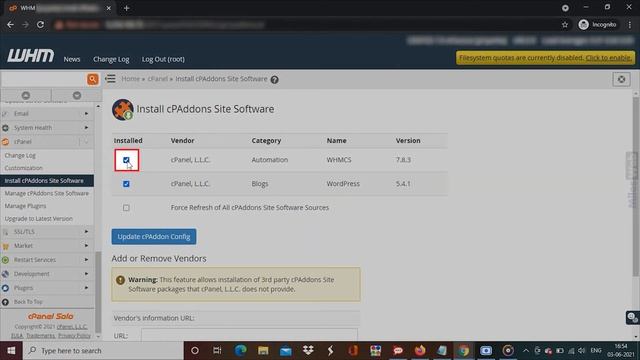Uncheck the WHMCS installed checkbox

(x=126, y=160)
